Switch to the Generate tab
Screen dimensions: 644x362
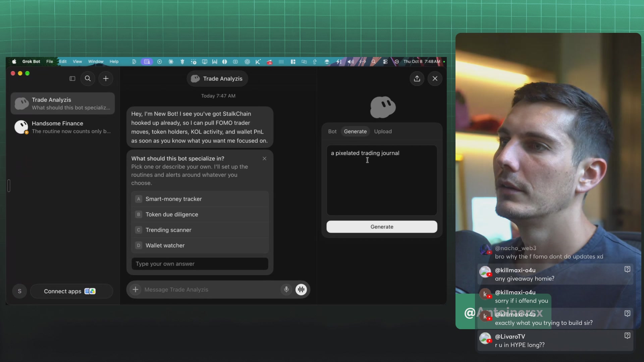point(355,131)
